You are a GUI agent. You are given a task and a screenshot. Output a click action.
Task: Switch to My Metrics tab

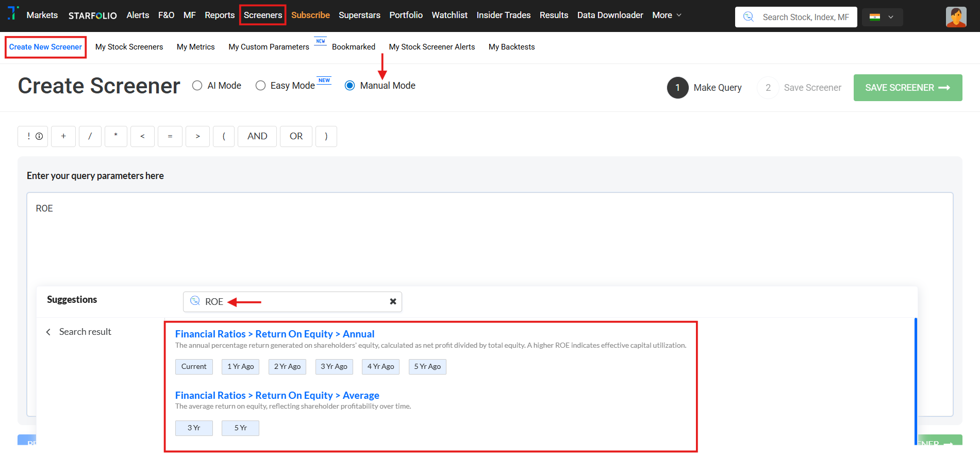(195, 47)
